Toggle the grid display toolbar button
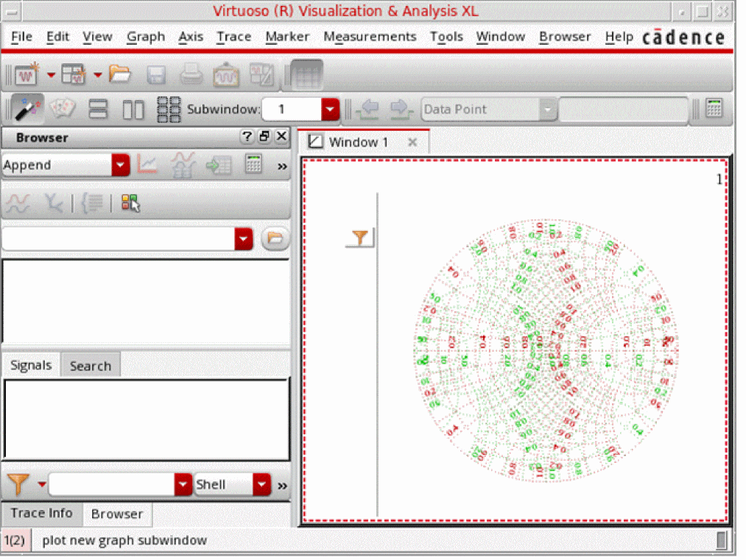 [x=306, y=74]
